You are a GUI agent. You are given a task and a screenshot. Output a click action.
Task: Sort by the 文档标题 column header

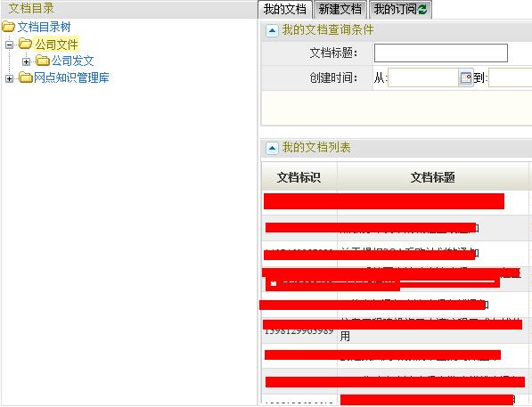tap(432, 177)
